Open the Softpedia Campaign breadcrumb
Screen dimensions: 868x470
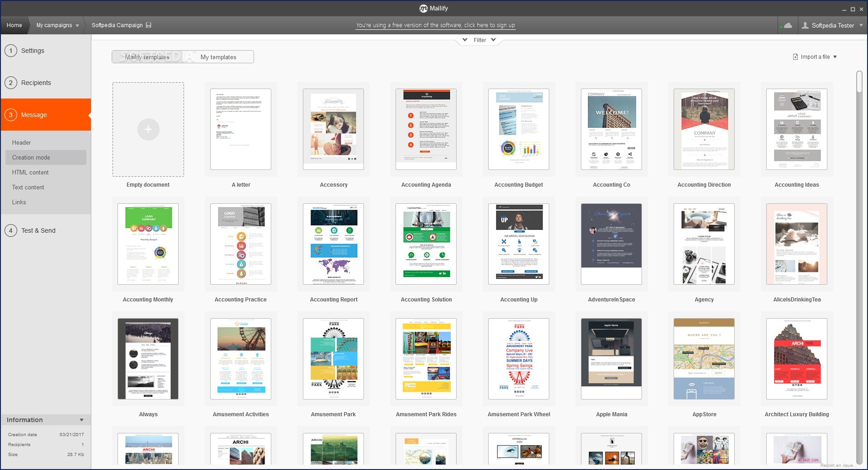point(117,25)
